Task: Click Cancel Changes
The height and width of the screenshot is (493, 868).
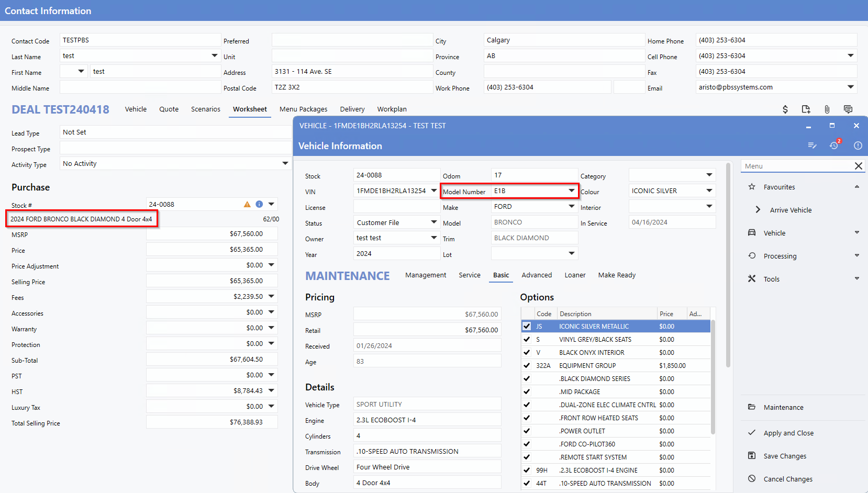Action: tap(788, 479)
